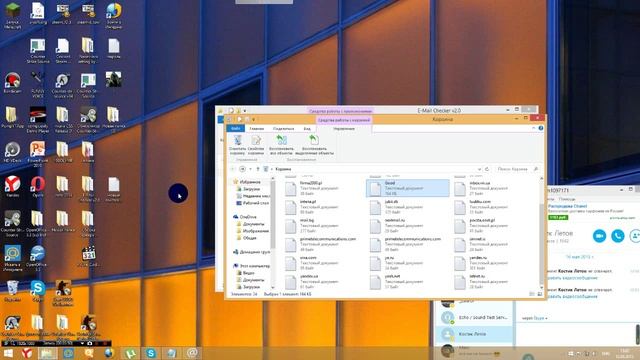Start a Skype video call
The height and width of the screenshot is (360, 640).
coord(600,236)
